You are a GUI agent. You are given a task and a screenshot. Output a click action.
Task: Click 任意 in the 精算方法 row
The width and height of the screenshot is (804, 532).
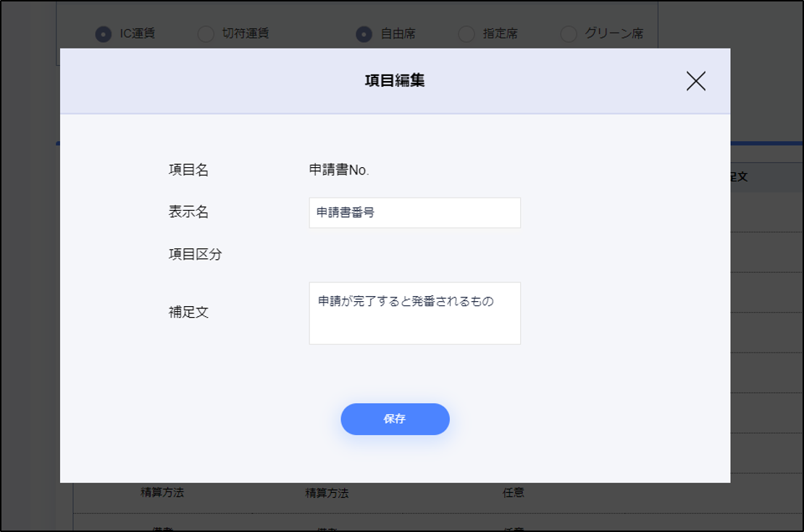point(514,493)
